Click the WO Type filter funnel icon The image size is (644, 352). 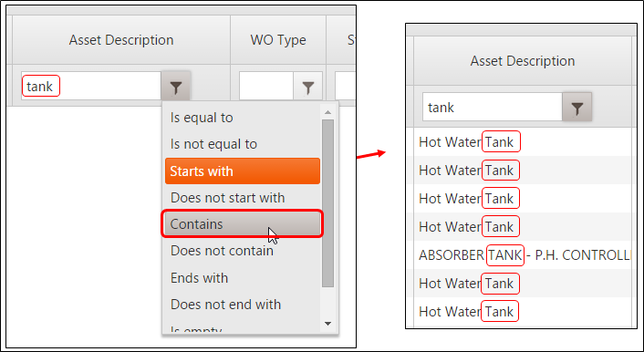(307, 87)
